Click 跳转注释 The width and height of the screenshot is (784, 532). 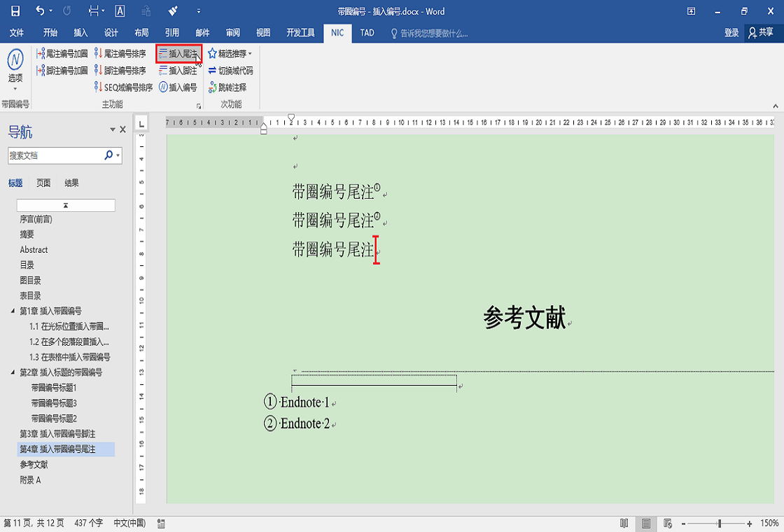coord(227,87)
